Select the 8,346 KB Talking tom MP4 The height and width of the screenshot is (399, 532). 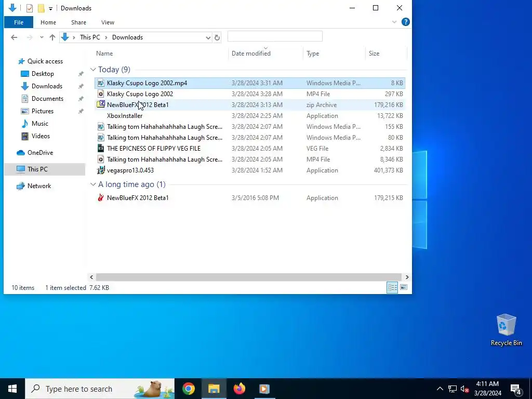(250, 159)
